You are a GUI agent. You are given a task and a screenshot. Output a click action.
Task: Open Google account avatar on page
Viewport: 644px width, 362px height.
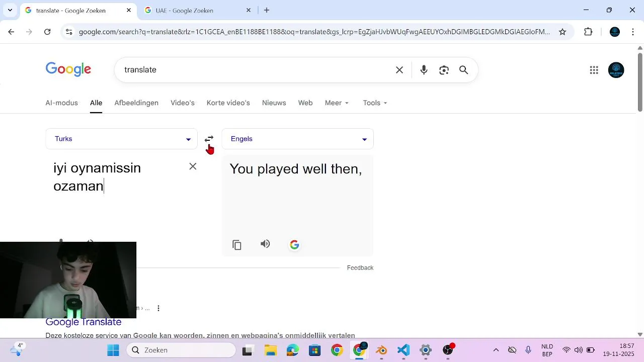(616, 70)
